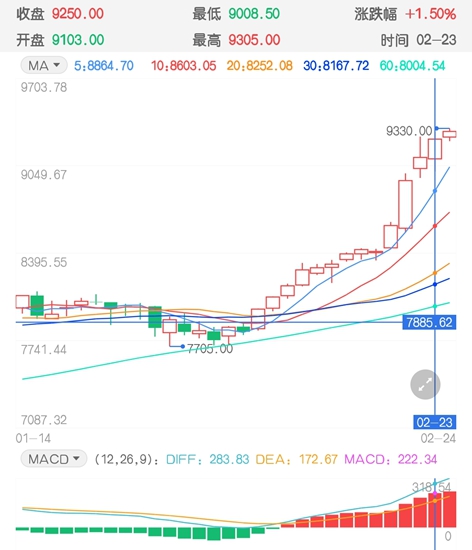This screenshot has height=550, width=472.
Task: Click the MA30 value 8167.72
Action: 346,66
